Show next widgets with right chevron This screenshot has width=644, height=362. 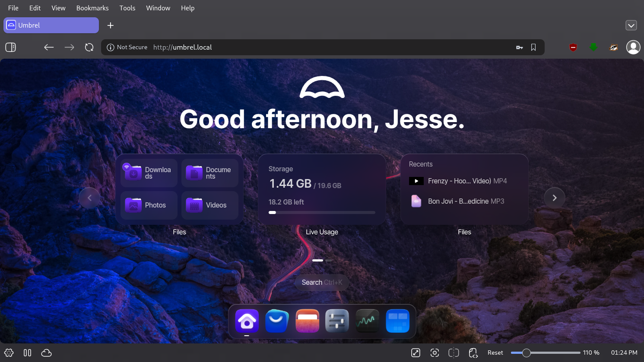555,198
